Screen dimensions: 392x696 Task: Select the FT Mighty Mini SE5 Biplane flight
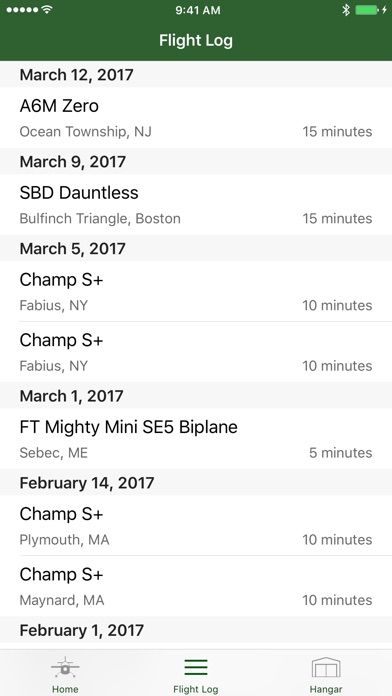click(x=196, y=439)
